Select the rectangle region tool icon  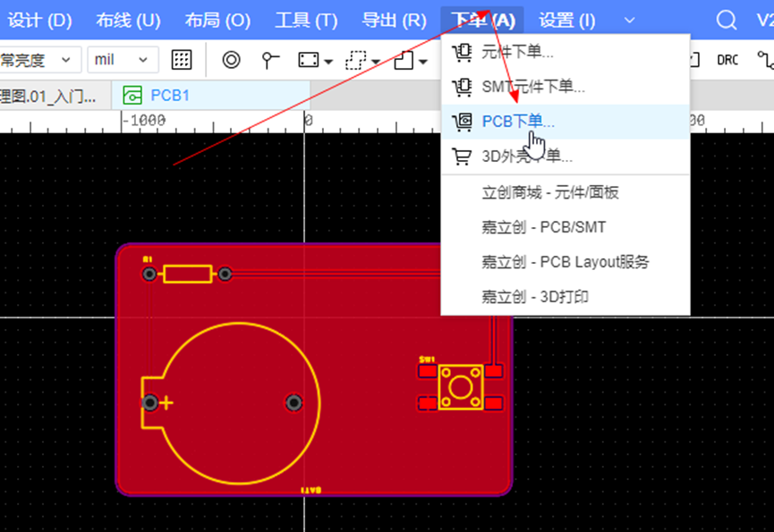[309, 60]
